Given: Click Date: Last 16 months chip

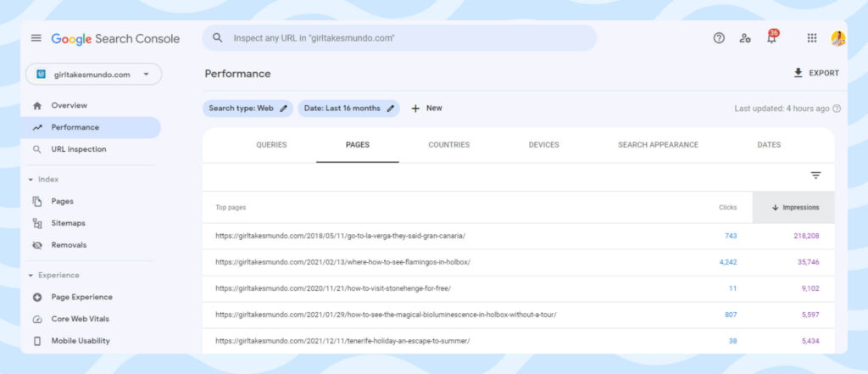Looking at the screenshot, I should point(348,109).
